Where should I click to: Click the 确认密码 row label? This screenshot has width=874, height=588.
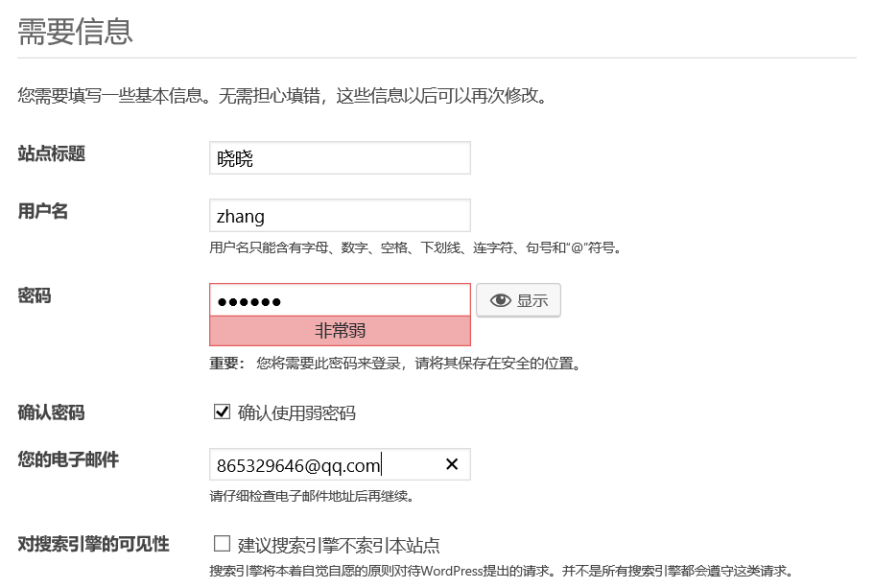pos(51,413)
